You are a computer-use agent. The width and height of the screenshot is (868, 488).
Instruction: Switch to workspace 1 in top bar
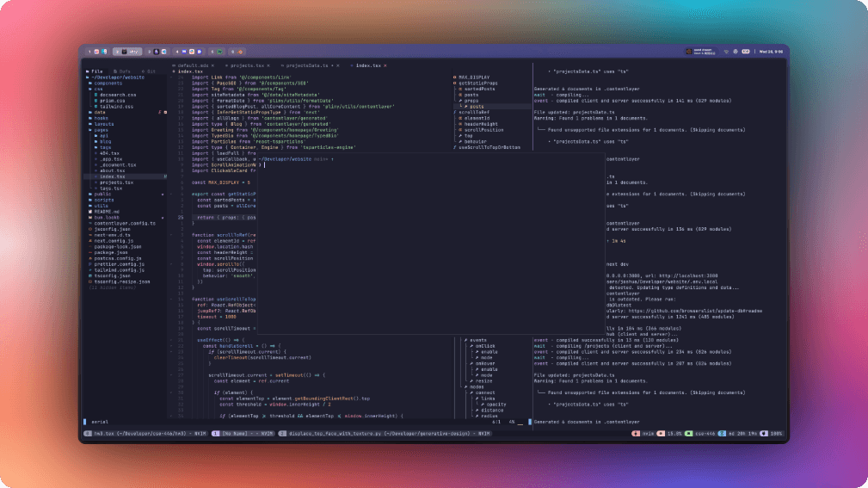tap(97, 52)
